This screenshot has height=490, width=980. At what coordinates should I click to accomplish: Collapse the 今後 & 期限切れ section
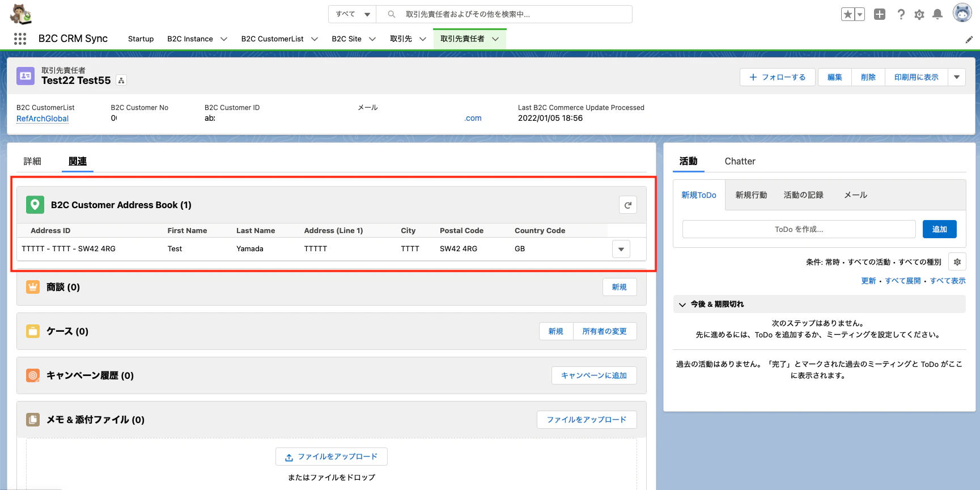click(682, 305)
